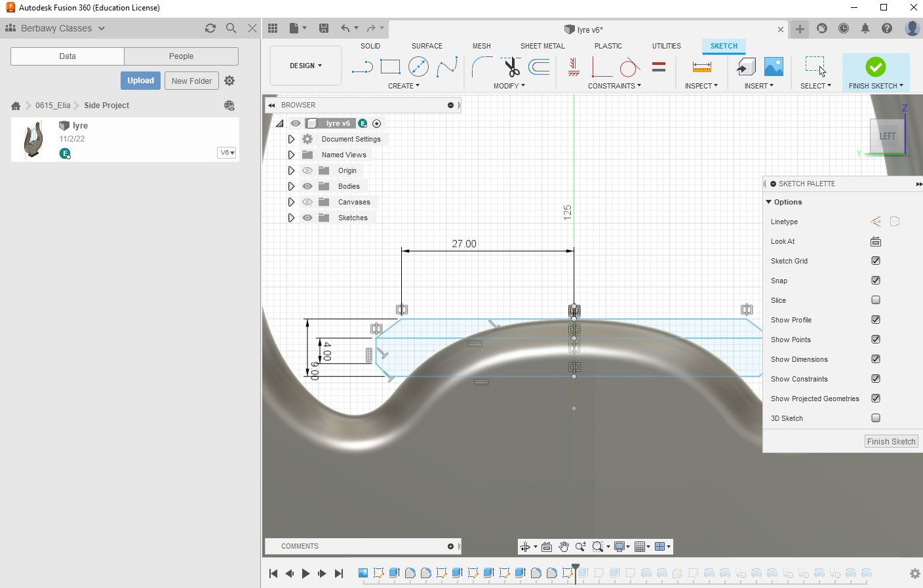Click the green Finish Sketch checkmark

875,67
